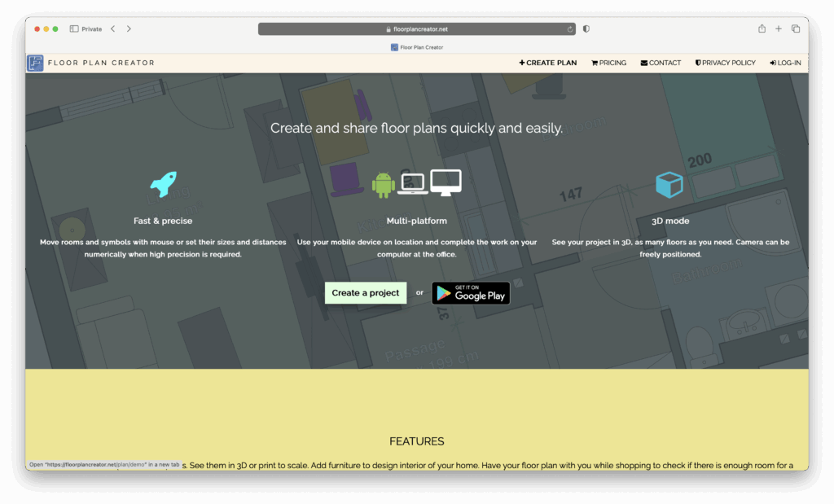This screenshot has height=504, width=834.
Task: Go back to previous page
Action: coord(113,28)
